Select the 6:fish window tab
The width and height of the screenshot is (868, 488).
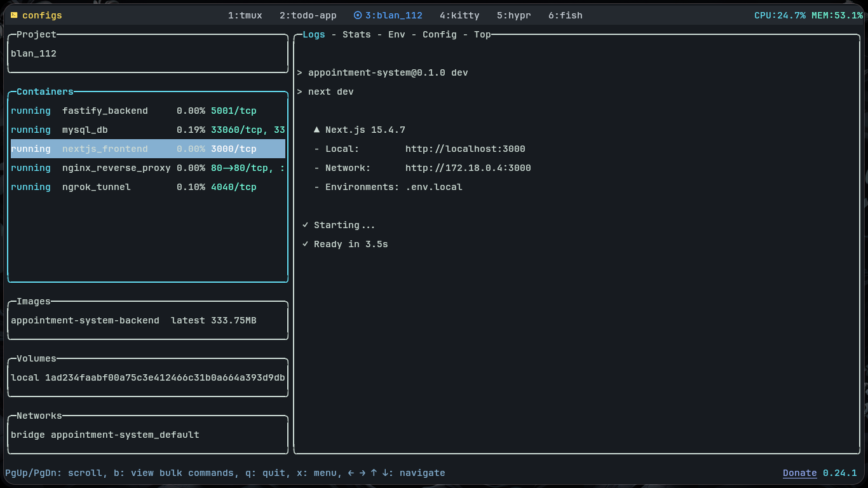(x=565, y=15)
